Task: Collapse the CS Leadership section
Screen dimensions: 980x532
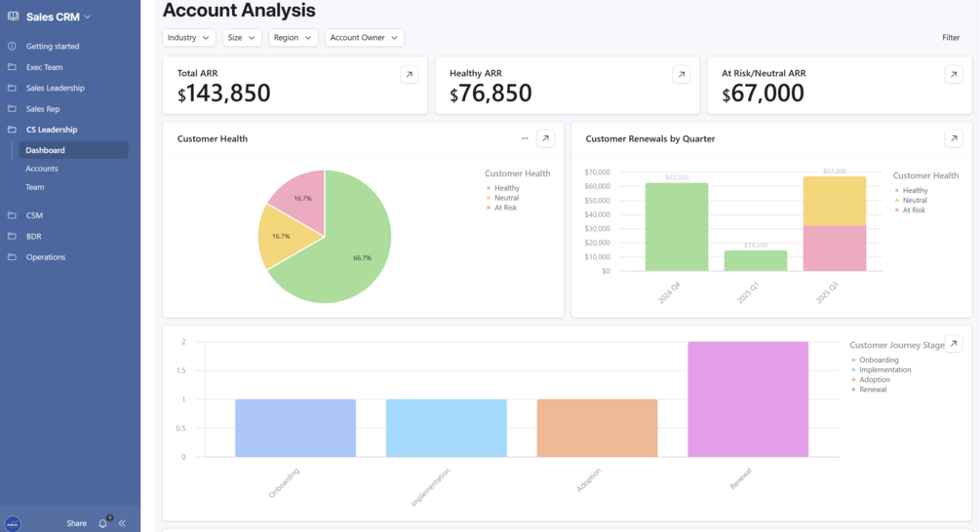Action: [x=52, y=130]
